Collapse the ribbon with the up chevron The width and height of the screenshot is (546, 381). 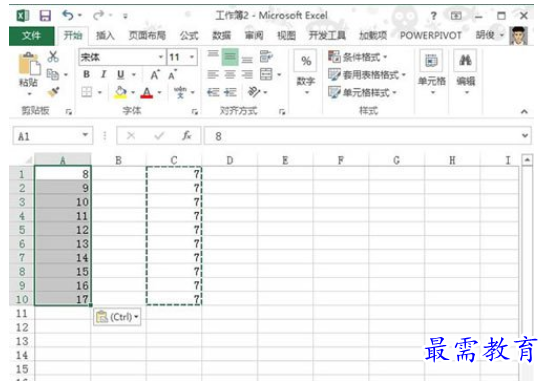(x=524, y=111)
